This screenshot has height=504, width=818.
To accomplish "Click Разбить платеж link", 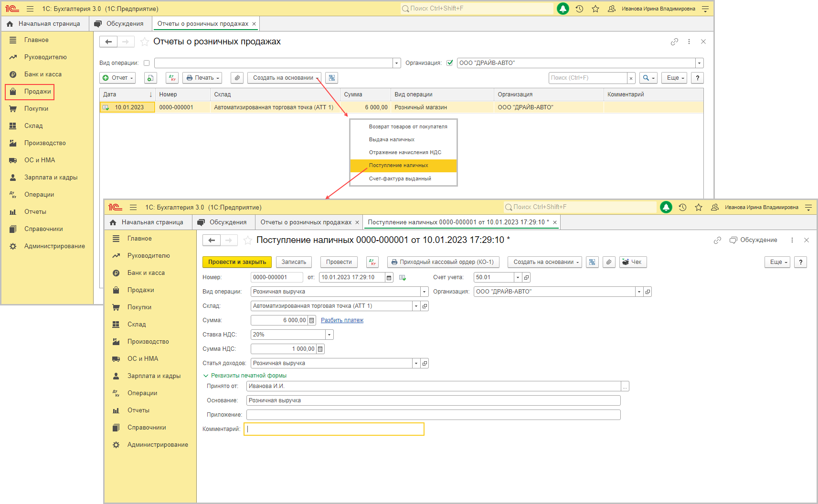I will (342, 320).
